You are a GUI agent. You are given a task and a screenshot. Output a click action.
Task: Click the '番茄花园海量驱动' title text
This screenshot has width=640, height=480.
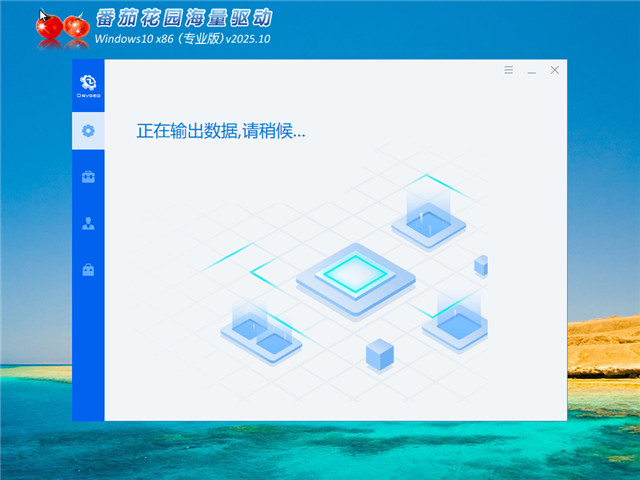[x=182, y=18]
